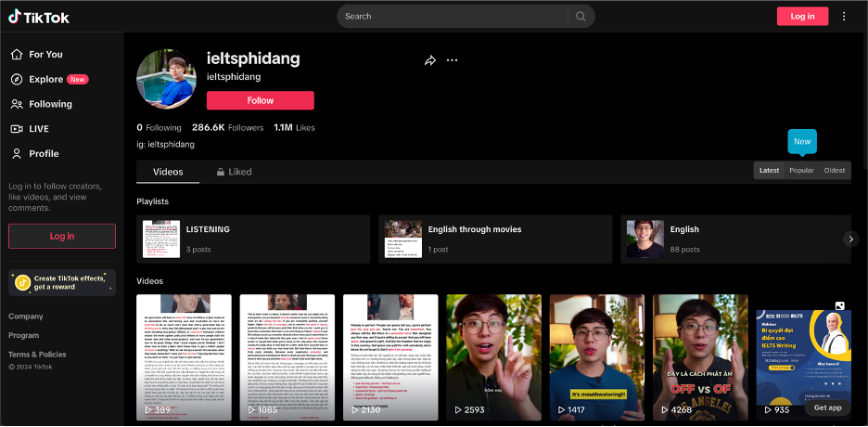Open the English playlist with 88 posts
Screen dimensions: 868x427
pos(735,239)
